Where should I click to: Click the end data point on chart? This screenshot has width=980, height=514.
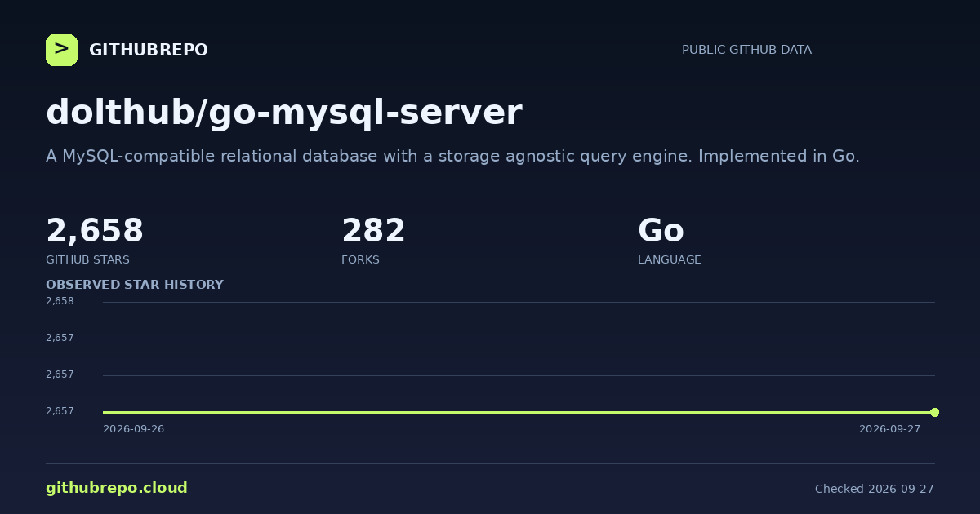click(934, 412)
